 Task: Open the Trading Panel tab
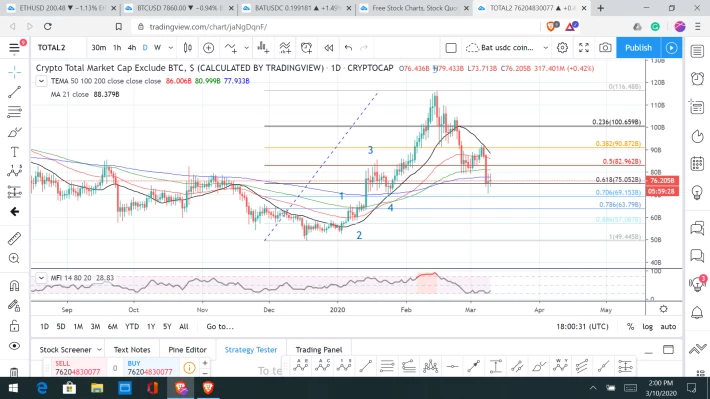[x=319, y=350]
